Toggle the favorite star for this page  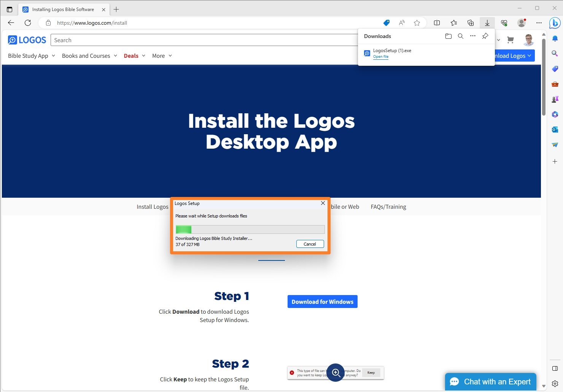tap(417, 23)
